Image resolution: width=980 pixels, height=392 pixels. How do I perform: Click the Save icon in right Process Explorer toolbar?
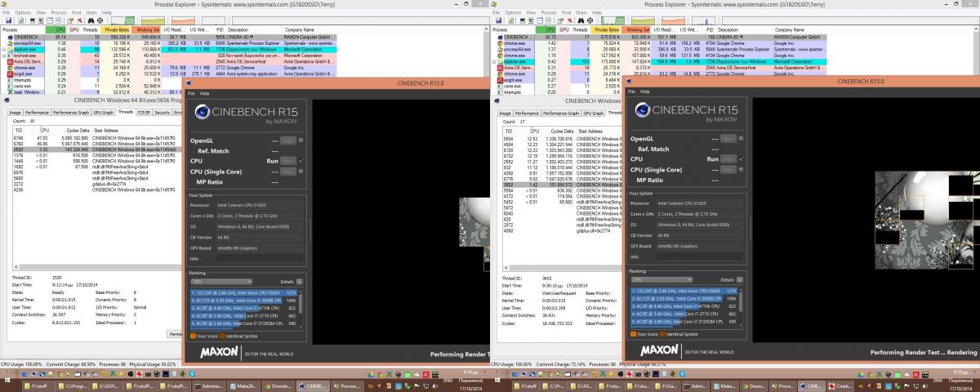click(498, 20)
